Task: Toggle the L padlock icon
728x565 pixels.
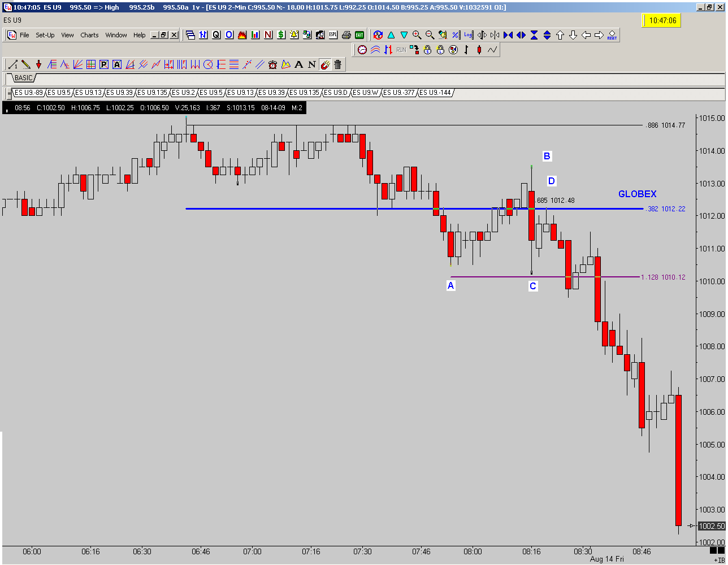Action: (x=440, y=50)
